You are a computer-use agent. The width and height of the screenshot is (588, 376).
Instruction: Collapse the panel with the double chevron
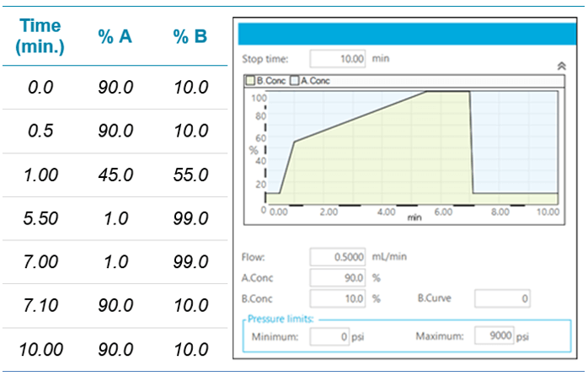pyautogui.click(x=561, y=65)
